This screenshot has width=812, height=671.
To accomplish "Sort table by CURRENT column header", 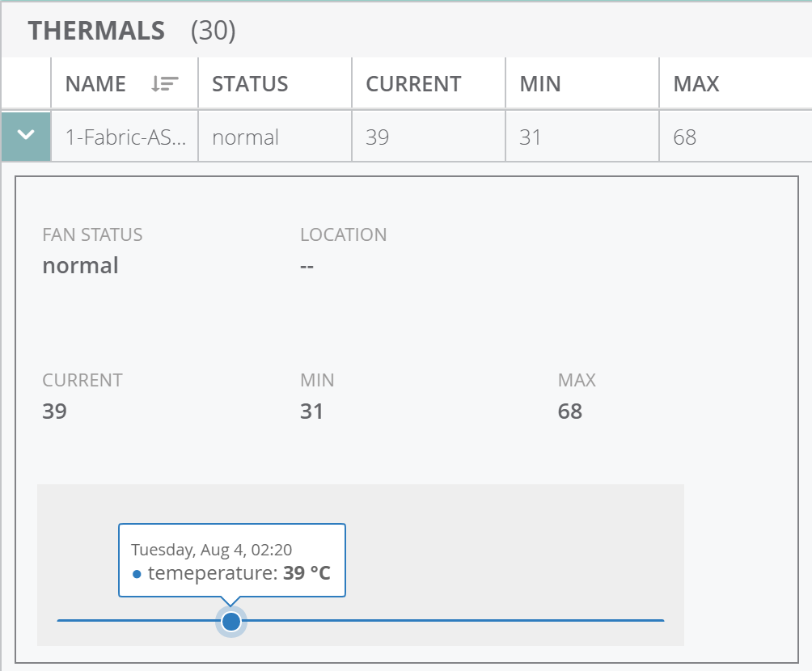I will [x=413, y=84].
